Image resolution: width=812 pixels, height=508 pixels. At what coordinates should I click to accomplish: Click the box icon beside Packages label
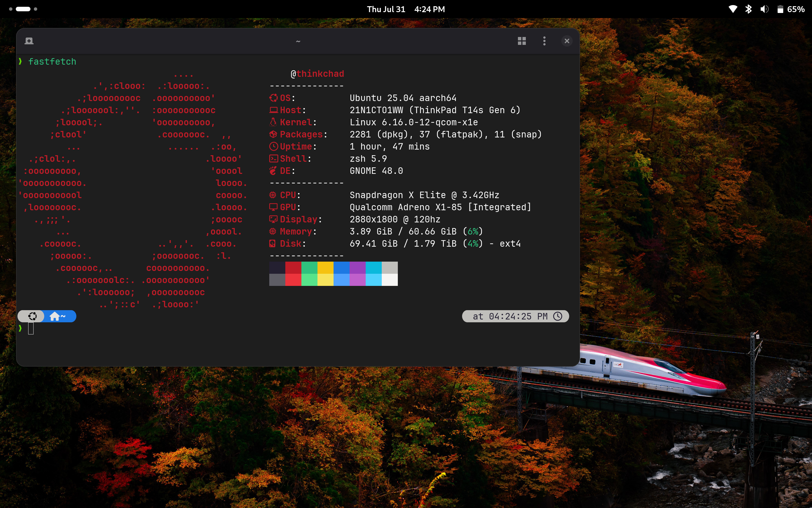(x=273, y=134)
